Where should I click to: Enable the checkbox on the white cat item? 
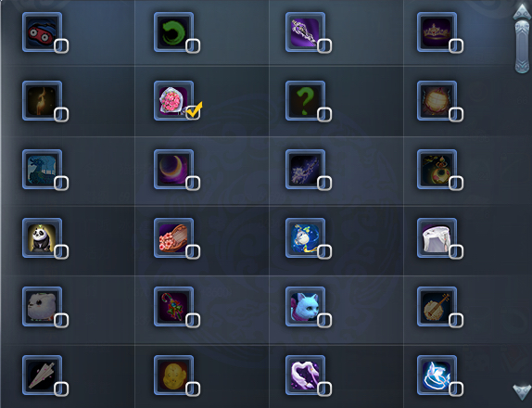click(324, 321)
